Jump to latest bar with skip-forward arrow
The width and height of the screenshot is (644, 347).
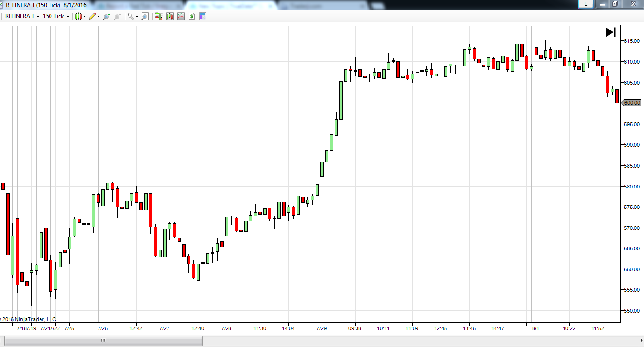pyautogui.click(x=611, y=32)
